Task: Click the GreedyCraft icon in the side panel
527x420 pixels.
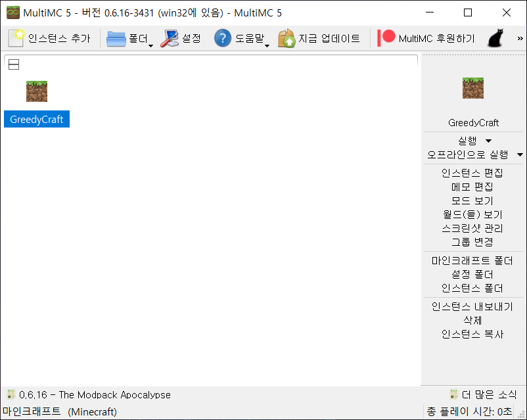Action: click(x=473, y=88)
